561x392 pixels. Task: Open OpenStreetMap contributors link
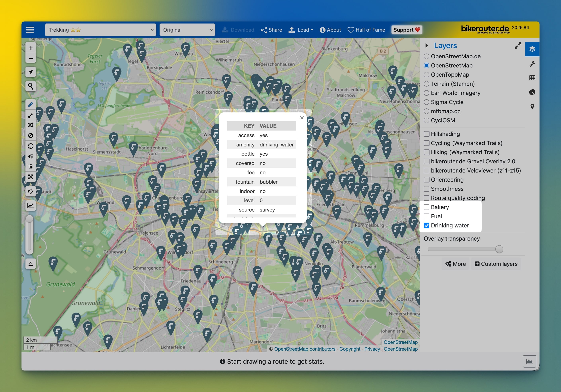pyautogui.click(x=305, y=349)
